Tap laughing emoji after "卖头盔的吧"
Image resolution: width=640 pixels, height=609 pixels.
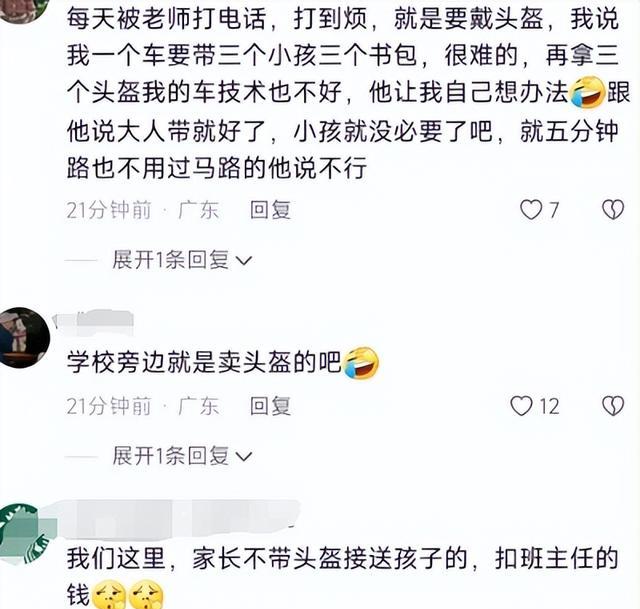coord(361,363)
